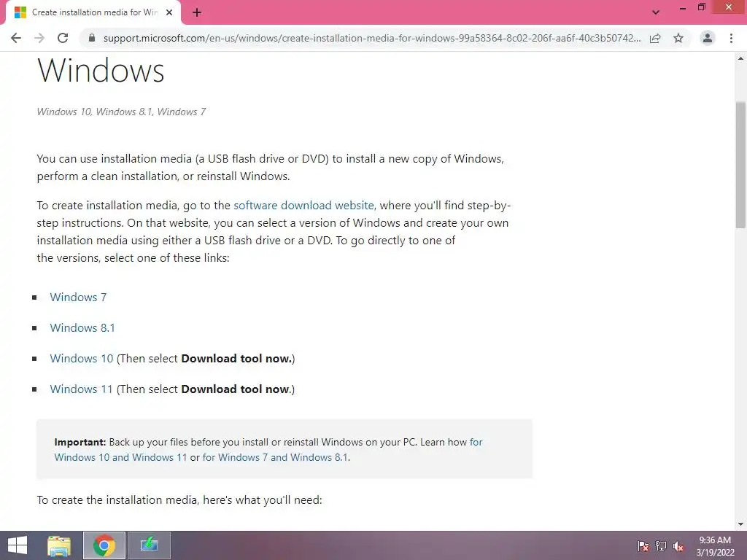This screenshot has width=747, height=560.
Task: Click the support.microsoft.com address bar
Action: (371, 38)
